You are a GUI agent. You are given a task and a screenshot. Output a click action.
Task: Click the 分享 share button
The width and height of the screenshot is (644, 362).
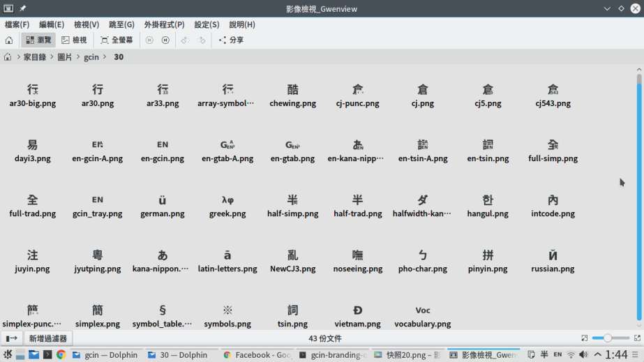231,40
